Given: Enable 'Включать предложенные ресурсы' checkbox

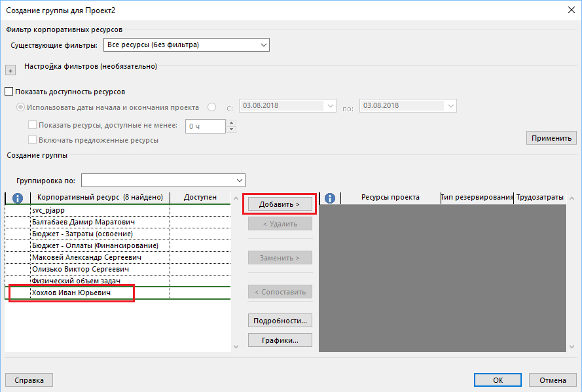Looking at the screenshot, I should [32, 140].
